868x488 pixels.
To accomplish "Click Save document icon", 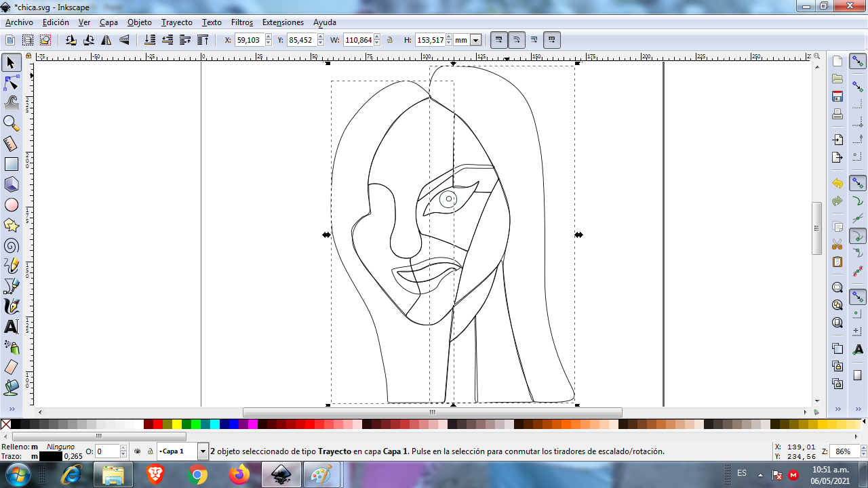I will click(837, 96).
